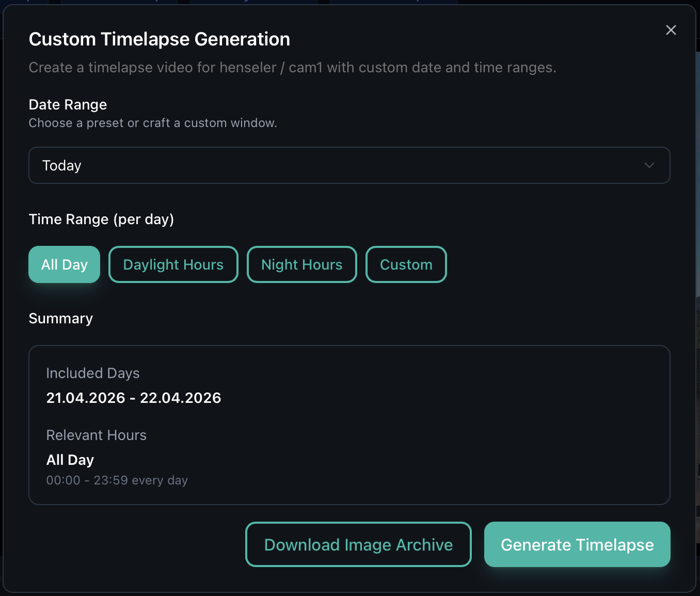Viewport: 700px width, 596px height.
Task: Click the "Included Days" label
Action: (x=93, y=373)
